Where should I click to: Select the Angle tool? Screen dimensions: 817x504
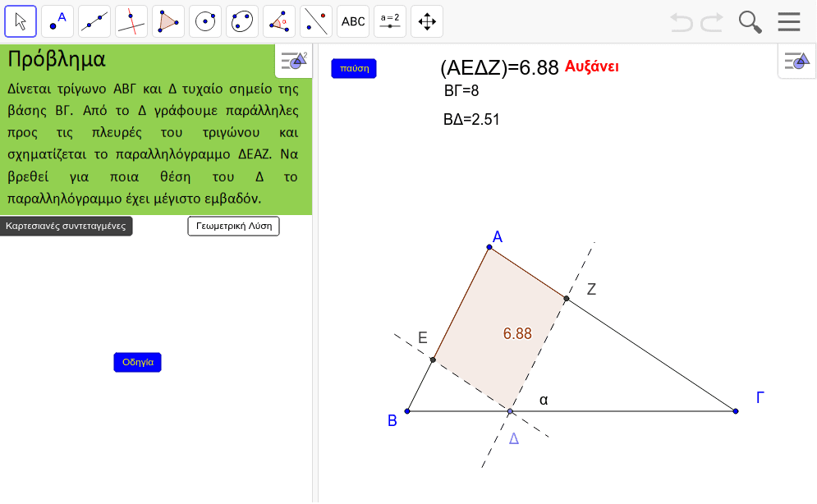point(279,21)
